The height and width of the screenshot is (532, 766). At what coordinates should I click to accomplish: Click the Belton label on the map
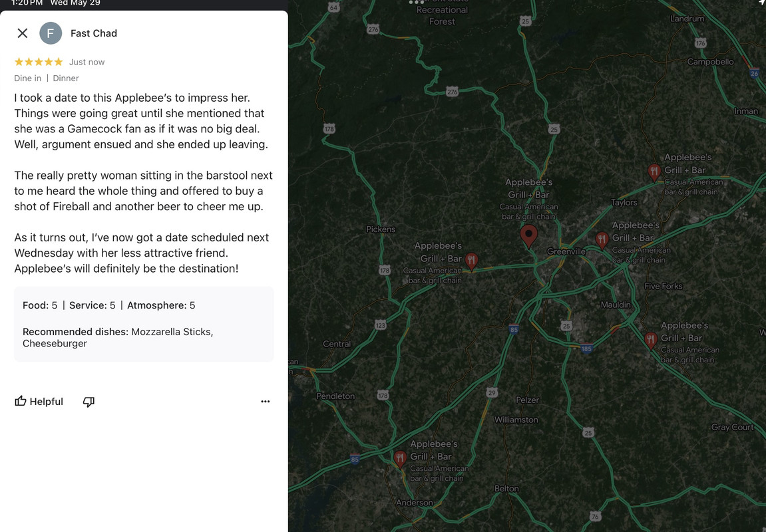[506, 488]
